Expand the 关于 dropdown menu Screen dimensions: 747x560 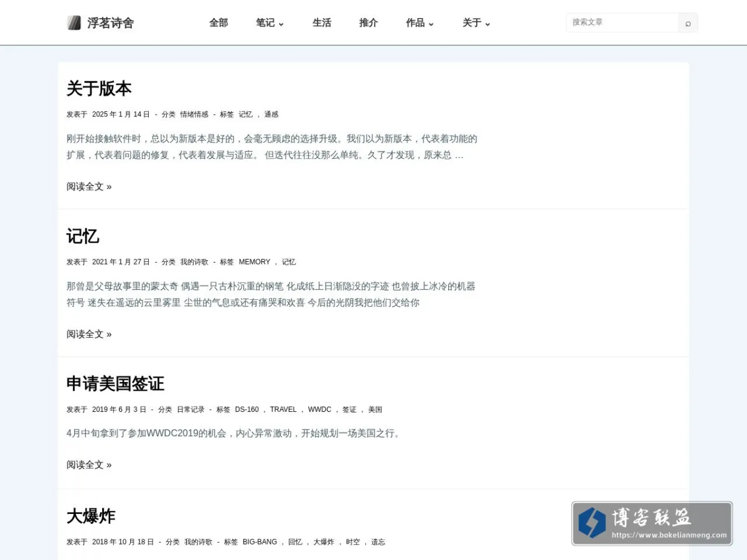pos(477,22)
